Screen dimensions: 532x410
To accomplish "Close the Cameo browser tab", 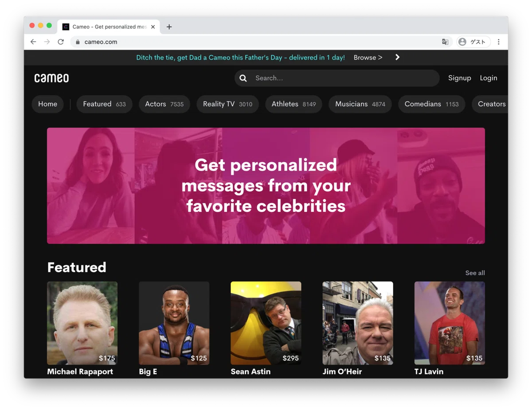I will (153, 27).
